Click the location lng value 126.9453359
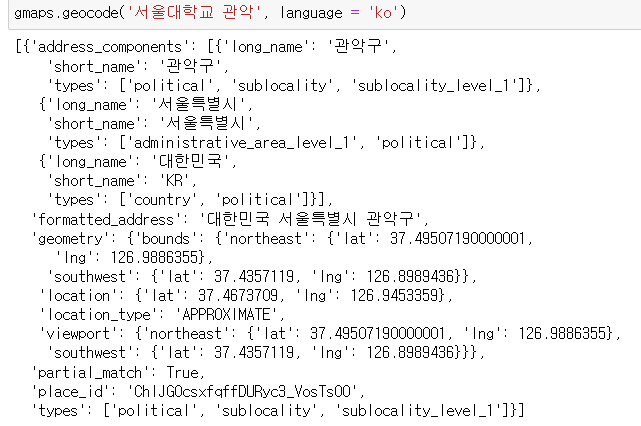The width and height of the screenshot is (641, 426). coord(394,296)
